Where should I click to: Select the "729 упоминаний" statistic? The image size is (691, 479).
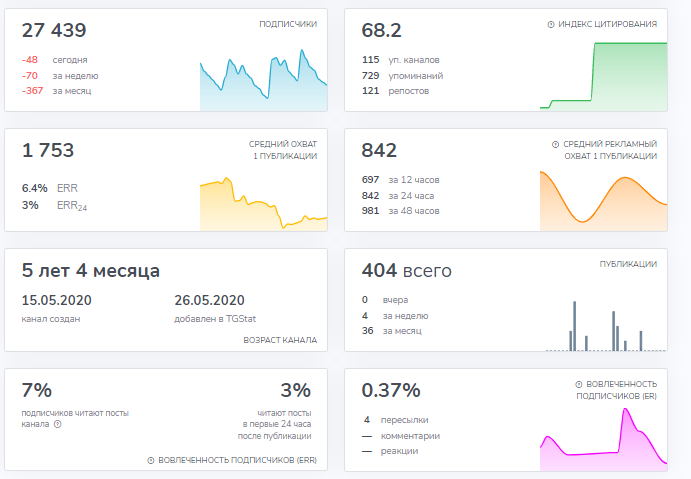coord(403,75)
